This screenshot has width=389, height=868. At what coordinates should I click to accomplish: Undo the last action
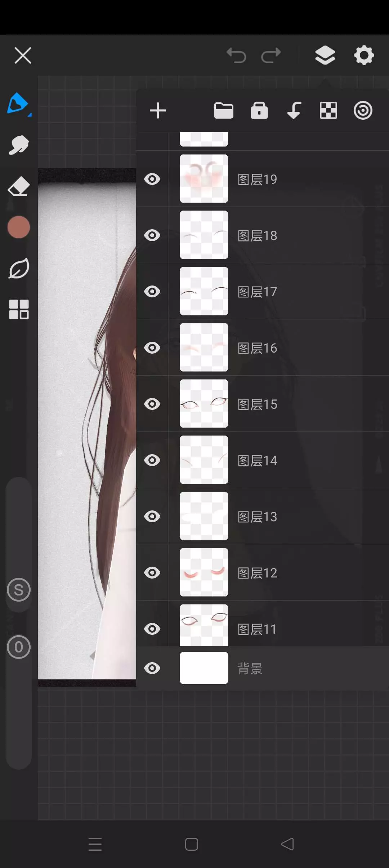coord(236,56)
